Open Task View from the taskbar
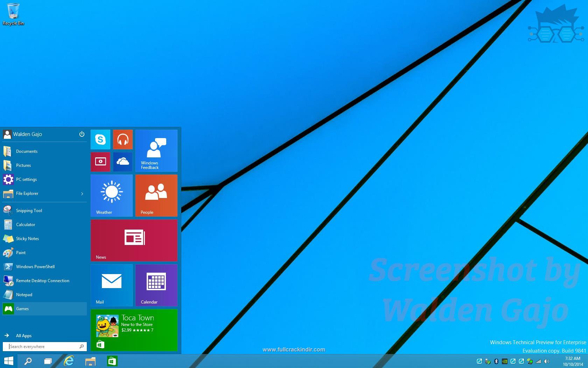 (48, 361)
